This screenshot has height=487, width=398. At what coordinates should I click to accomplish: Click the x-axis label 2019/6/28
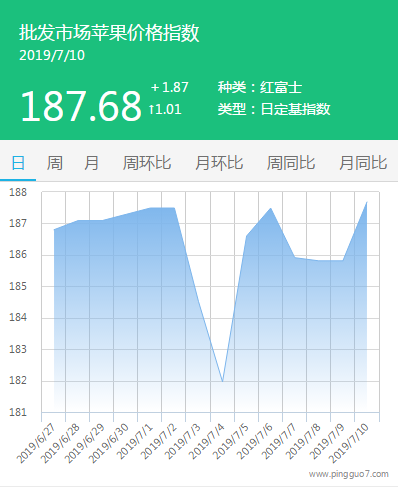(60, 444)
